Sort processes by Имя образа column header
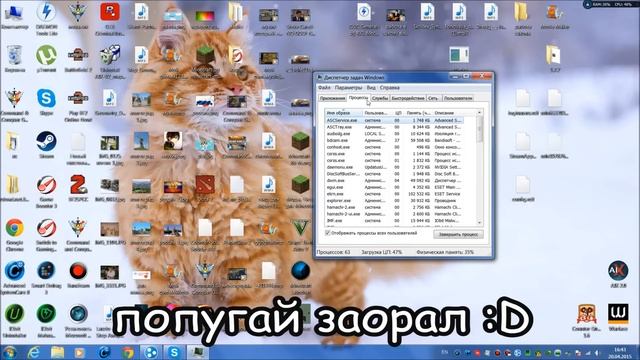Viewport: 640px width, 360px height. (343, 113)
